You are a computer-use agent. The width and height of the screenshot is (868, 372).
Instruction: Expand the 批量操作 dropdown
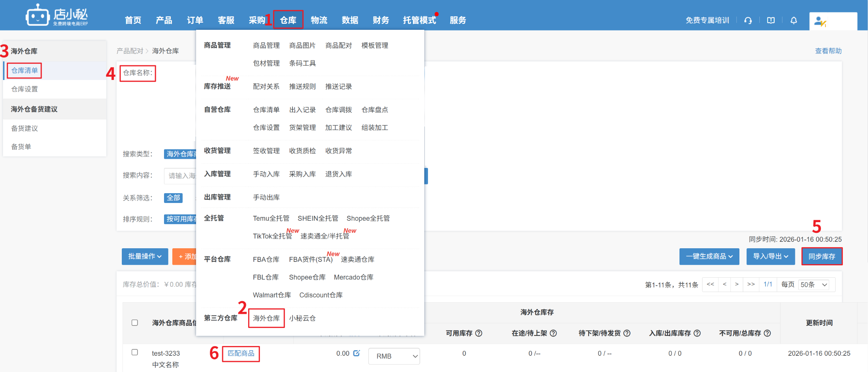[145, 257]
